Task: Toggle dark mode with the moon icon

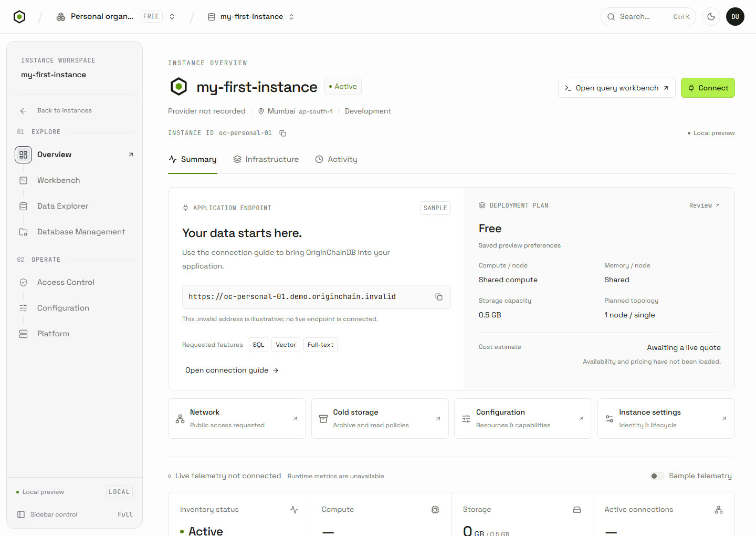Action: (711, 17)
